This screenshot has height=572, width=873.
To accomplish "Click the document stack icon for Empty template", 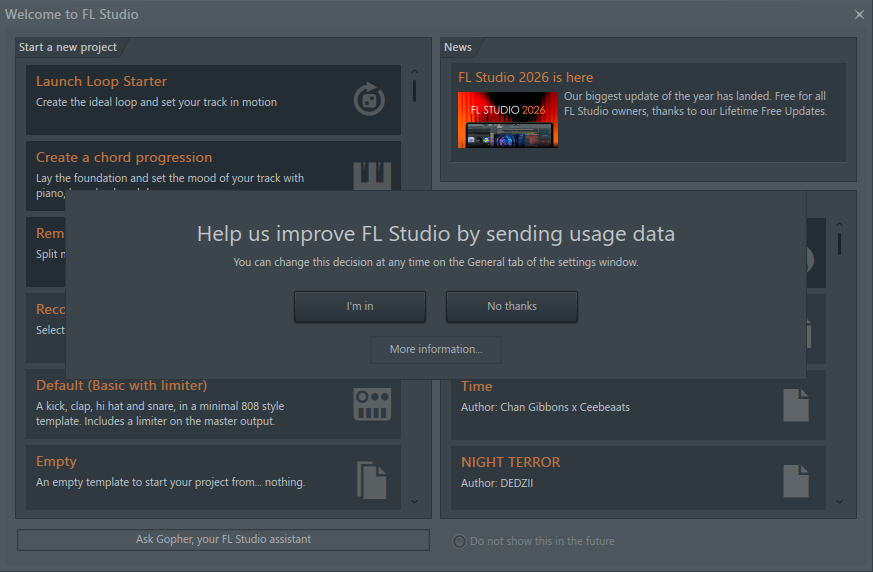I will (x=371, y=480).
